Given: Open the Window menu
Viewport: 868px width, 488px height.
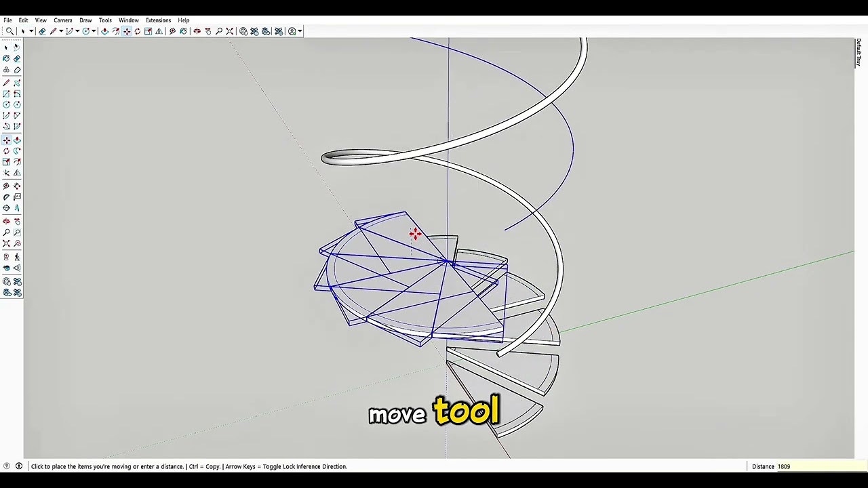Looking at the screenshot, I should 129,20.
